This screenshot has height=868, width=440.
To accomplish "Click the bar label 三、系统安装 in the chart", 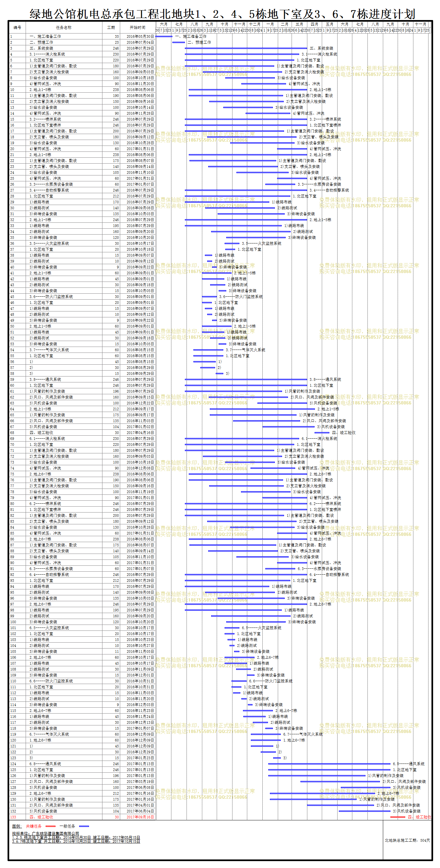I will click(x=321, y=49).
